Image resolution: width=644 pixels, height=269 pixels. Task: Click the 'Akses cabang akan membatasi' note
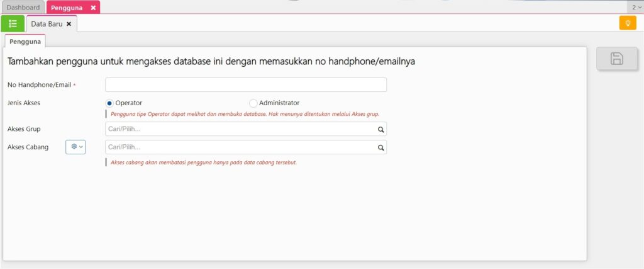tap(203, 163)
